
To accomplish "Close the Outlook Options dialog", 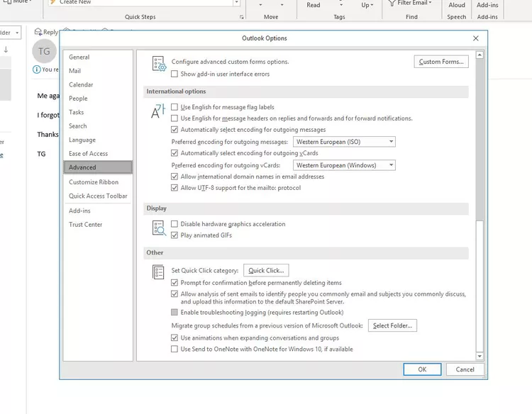I will point(476,38).
